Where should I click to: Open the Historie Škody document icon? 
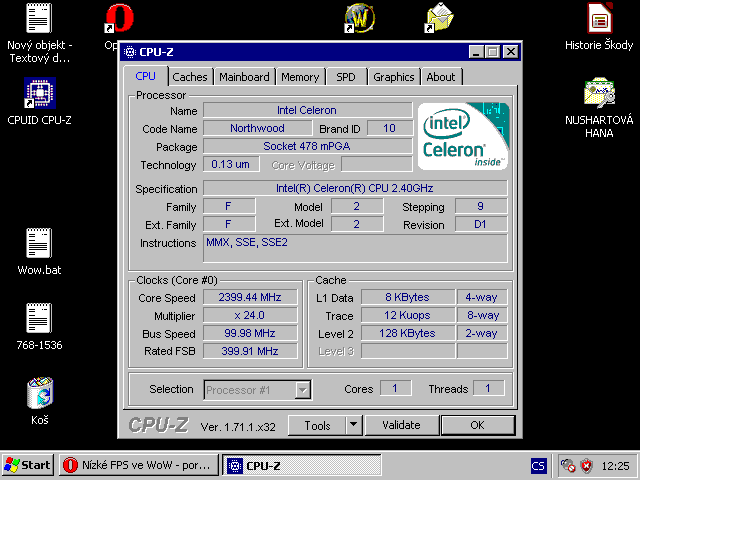[x=599, y=18]
